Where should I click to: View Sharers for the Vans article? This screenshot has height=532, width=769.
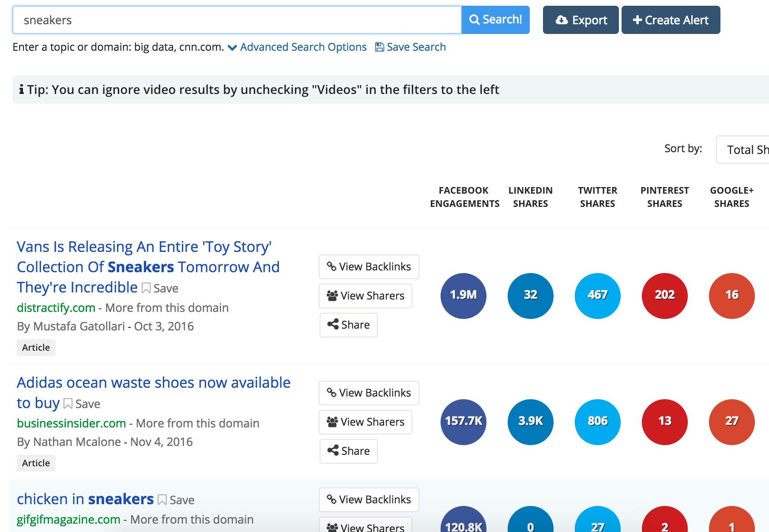tap(366, 296)
